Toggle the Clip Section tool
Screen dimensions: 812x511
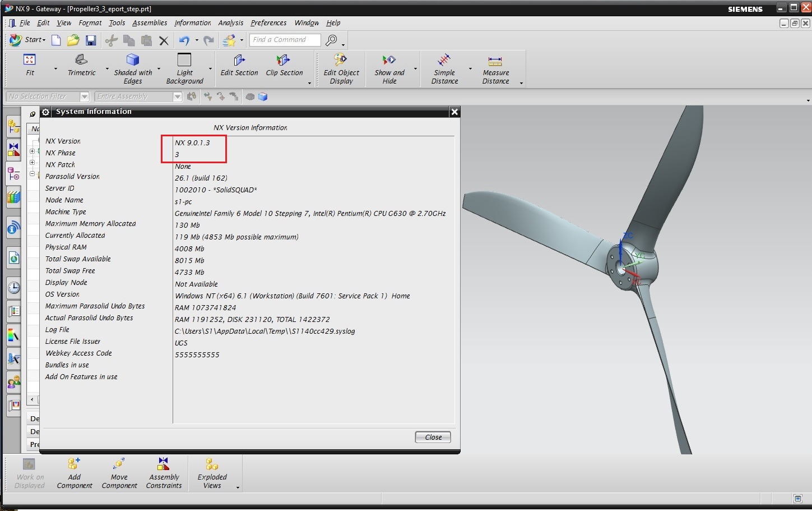point(284,65)
